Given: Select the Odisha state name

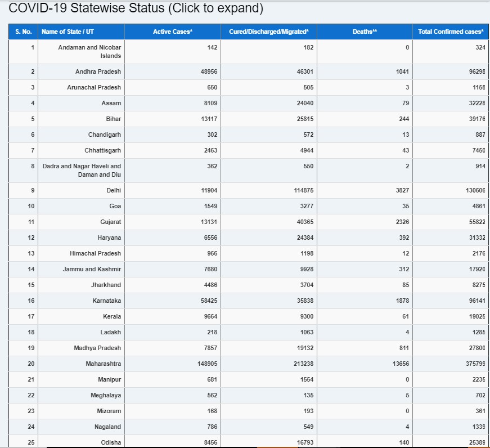Looking at the screenshot, I should [x=111, y=442].
